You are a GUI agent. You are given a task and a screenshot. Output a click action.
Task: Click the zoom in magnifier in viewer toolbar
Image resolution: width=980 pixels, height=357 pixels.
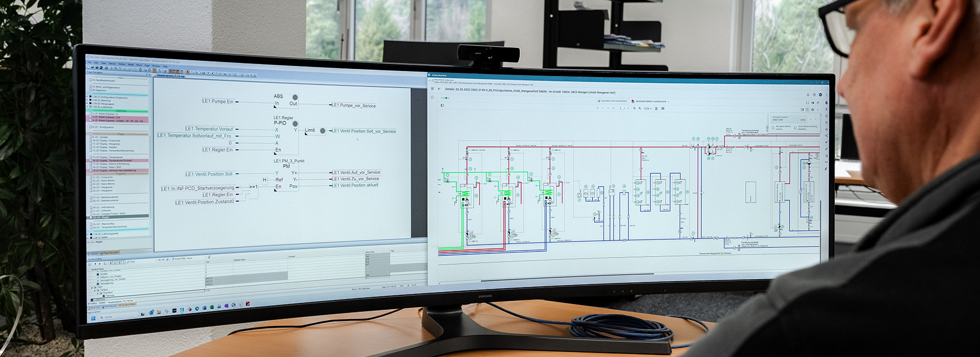pyautogui.click(x=640, y=108)
